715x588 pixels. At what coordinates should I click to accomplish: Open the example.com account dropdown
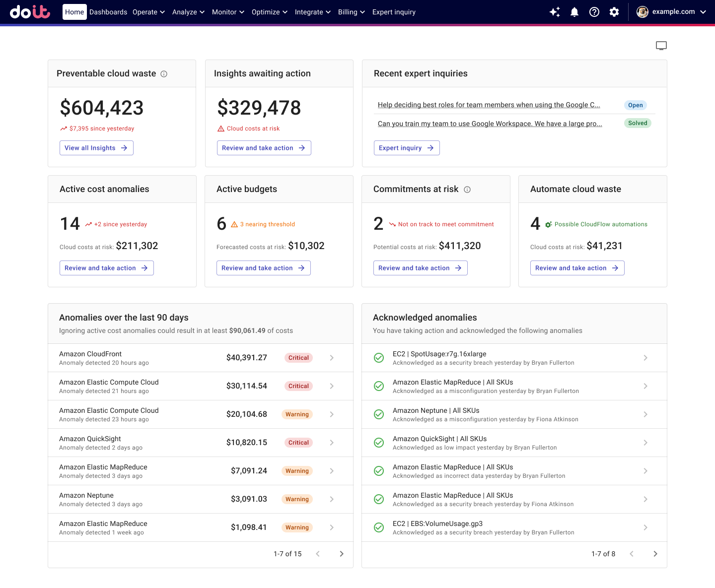pos(672,12)
